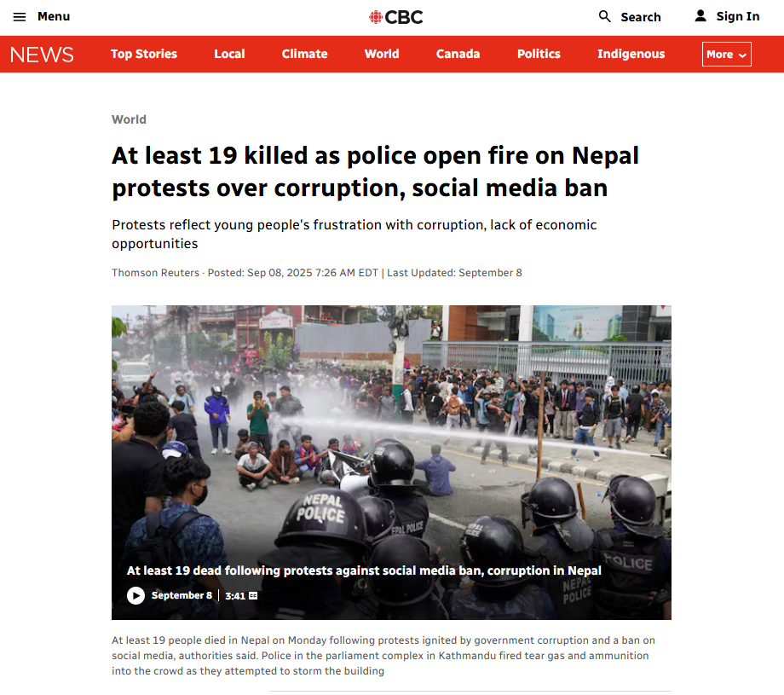Open the Top Stories section
The width and height of the screenshot is (784, 695).
tap(144, 54)
